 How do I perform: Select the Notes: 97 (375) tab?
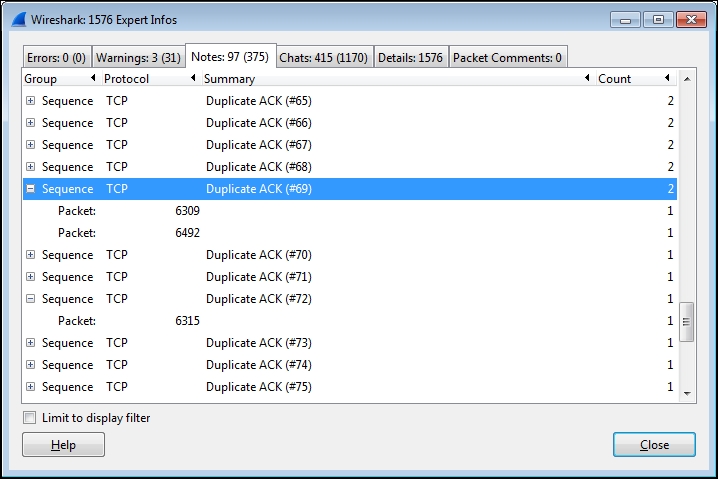pos(230,56)
